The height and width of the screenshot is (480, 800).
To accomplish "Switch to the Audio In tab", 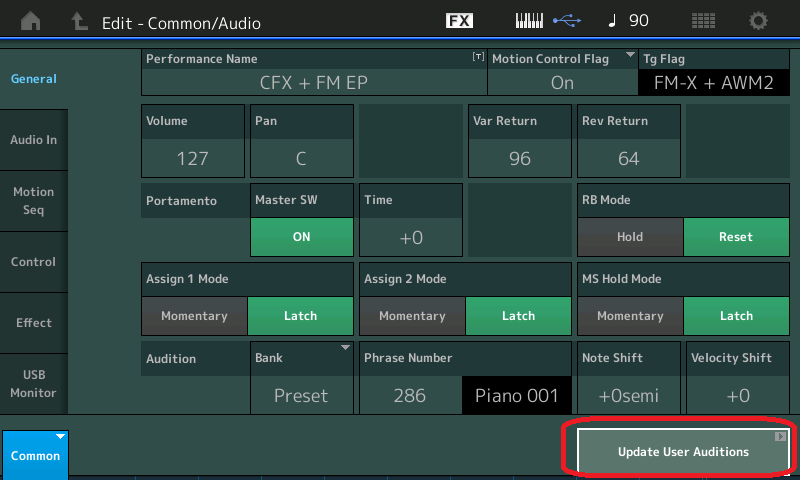I will point(34,140).
